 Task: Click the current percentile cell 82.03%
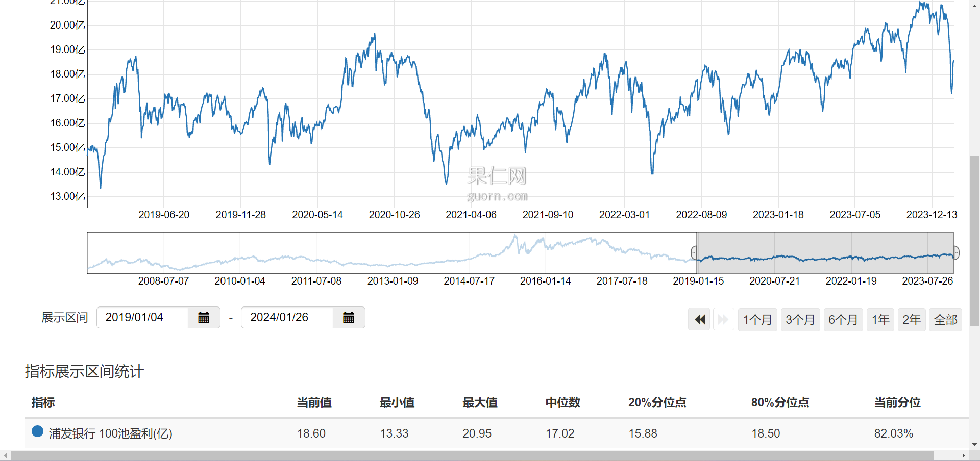coord(894,433)
